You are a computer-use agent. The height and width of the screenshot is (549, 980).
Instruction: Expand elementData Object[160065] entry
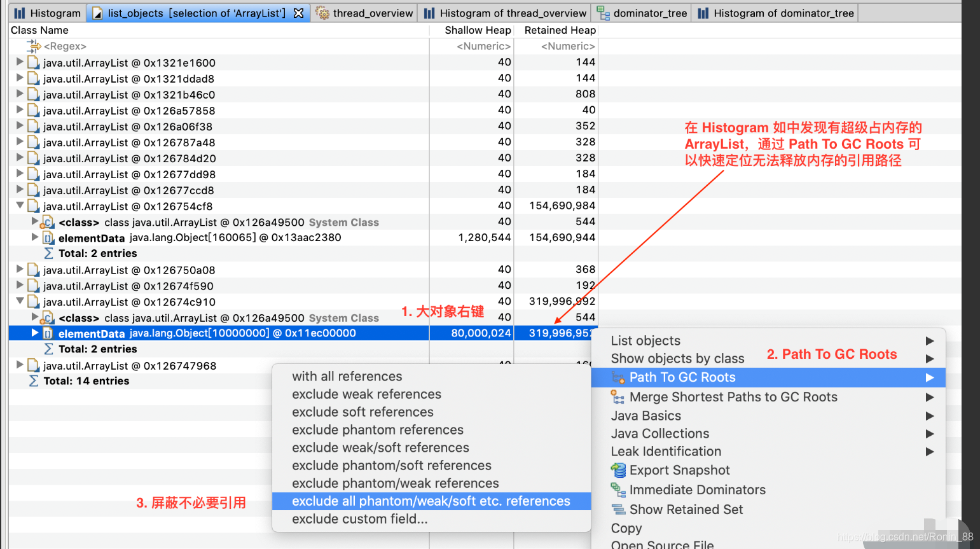[35, 237]
